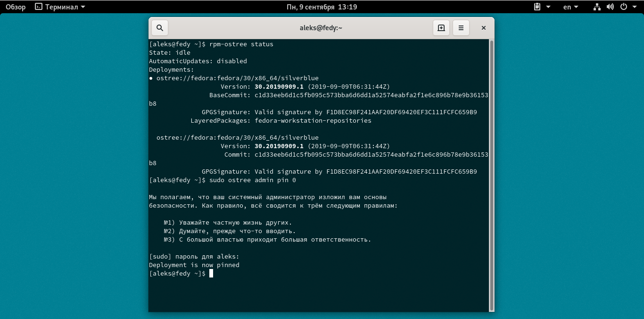Viewport: 644px width, 319px height.
Task: Open a new terminal tab
Action: point(441,28)
